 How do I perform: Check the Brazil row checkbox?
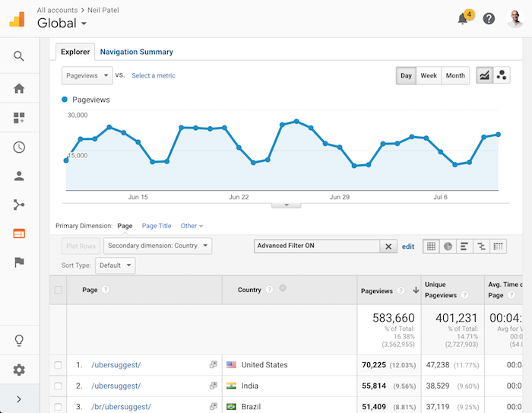pos(58,407)
